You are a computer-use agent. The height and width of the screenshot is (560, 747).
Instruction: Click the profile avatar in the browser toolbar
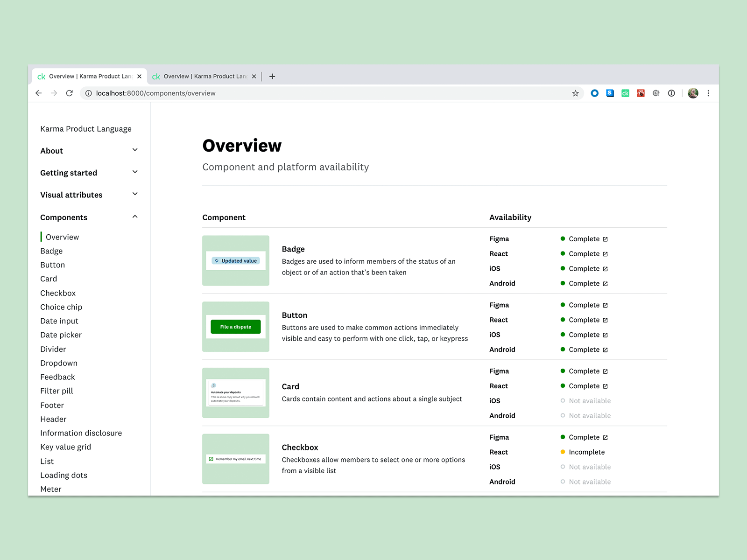(x=693, y=93)
